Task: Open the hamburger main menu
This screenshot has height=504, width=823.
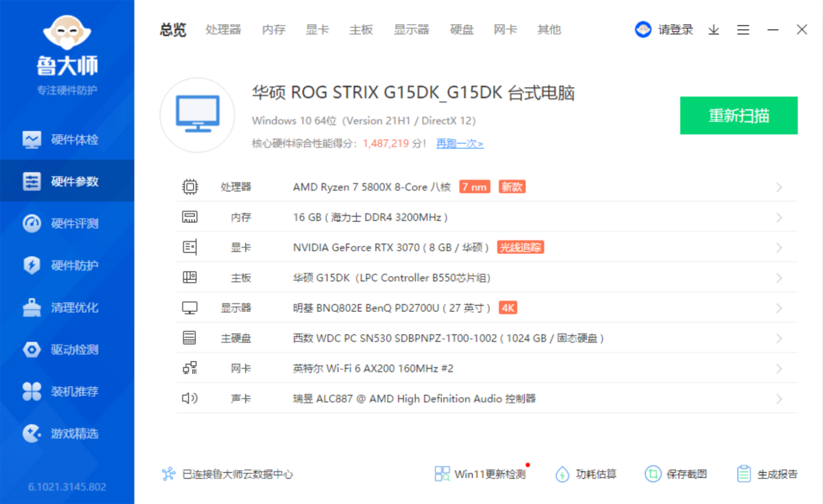Action: (743, 30)
